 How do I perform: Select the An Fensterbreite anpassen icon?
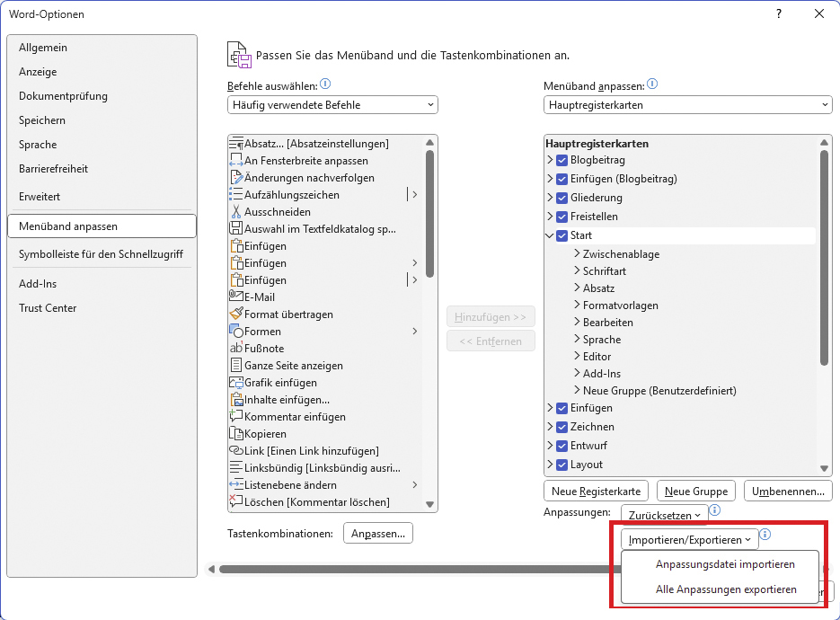[x=235, y=161]
